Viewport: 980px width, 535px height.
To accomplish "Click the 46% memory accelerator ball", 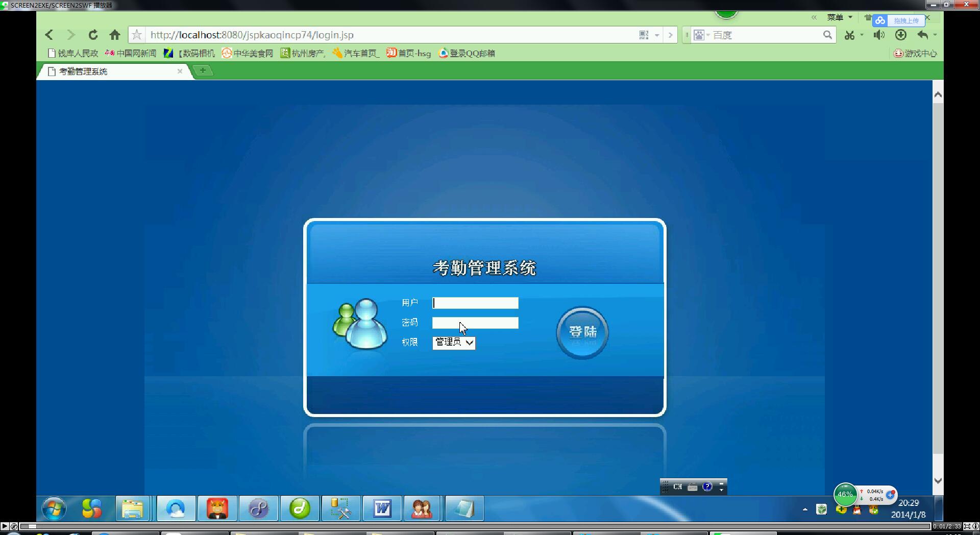I will pyautogui.click(x=845, y=494).
